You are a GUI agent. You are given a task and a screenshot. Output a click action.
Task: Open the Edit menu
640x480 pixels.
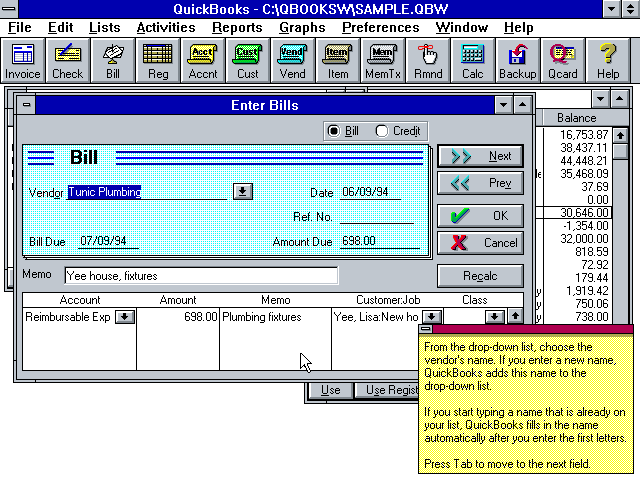[x=60, y=27]
